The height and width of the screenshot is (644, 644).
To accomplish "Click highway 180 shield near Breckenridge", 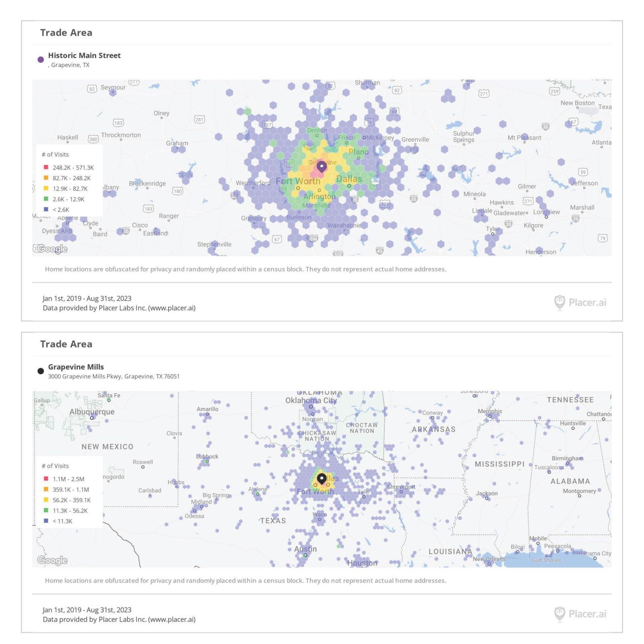I will click(x=178, y=191).
